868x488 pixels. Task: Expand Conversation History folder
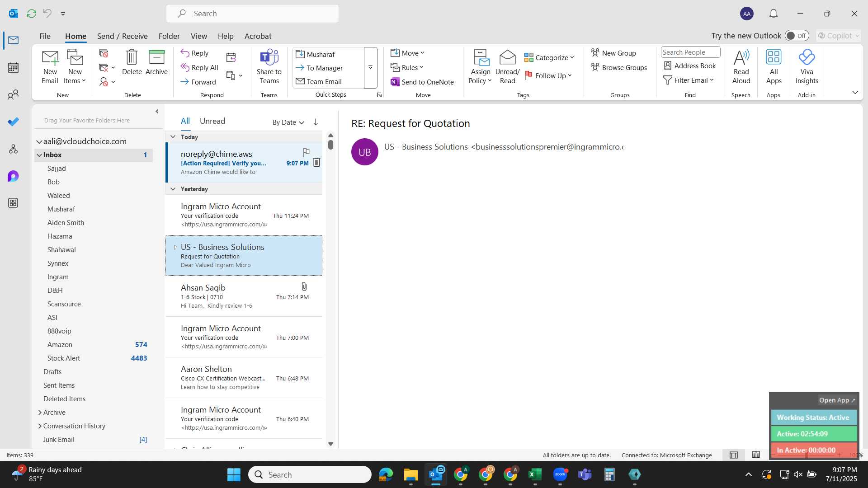pos(40,426)
